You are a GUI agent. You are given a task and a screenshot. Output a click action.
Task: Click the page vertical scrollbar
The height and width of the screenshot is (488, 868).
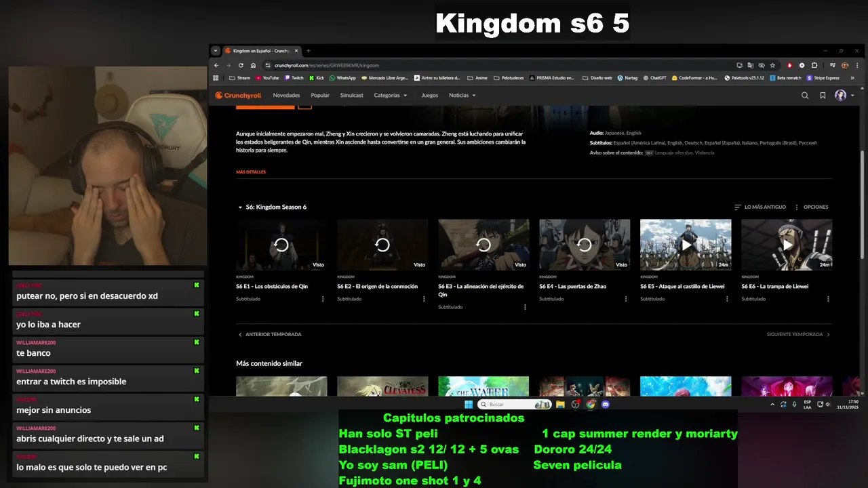click(862, 203)
